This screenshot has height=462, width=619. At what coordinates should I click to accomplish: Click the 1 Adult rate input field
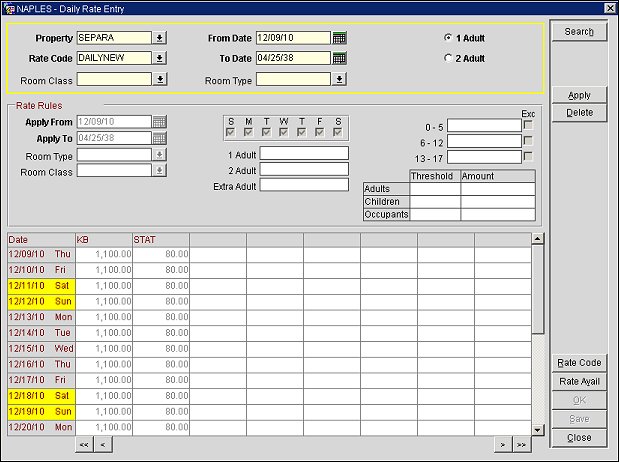(x=304, y=153)
